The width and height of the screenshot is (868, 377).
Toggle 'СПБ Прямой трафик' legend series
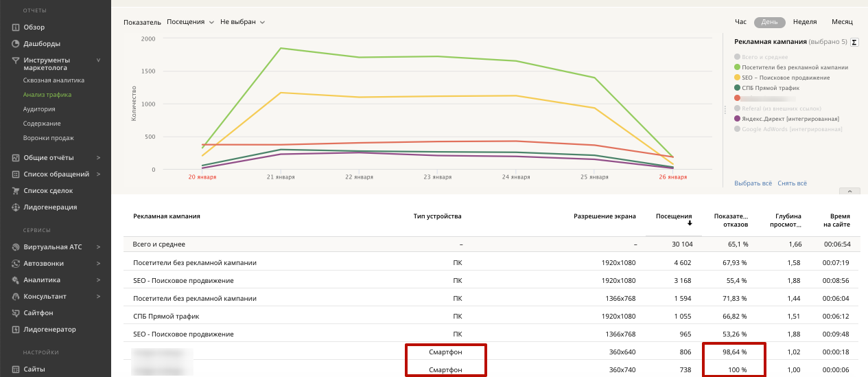click(766, 88)
